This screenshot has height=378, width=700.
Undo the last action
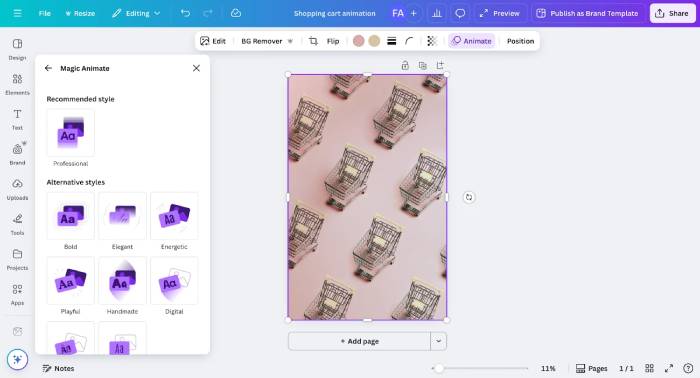185,13
